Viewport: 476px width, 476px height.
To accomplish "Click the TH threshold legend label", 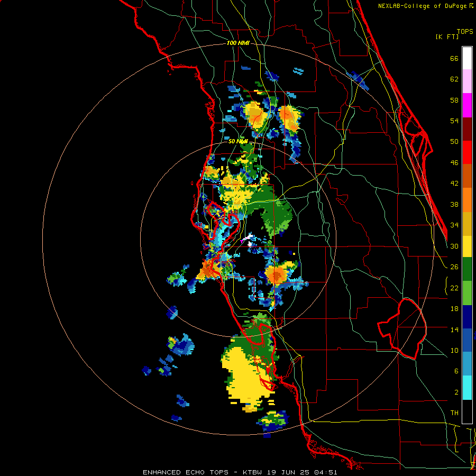I will tap(454, 413).
